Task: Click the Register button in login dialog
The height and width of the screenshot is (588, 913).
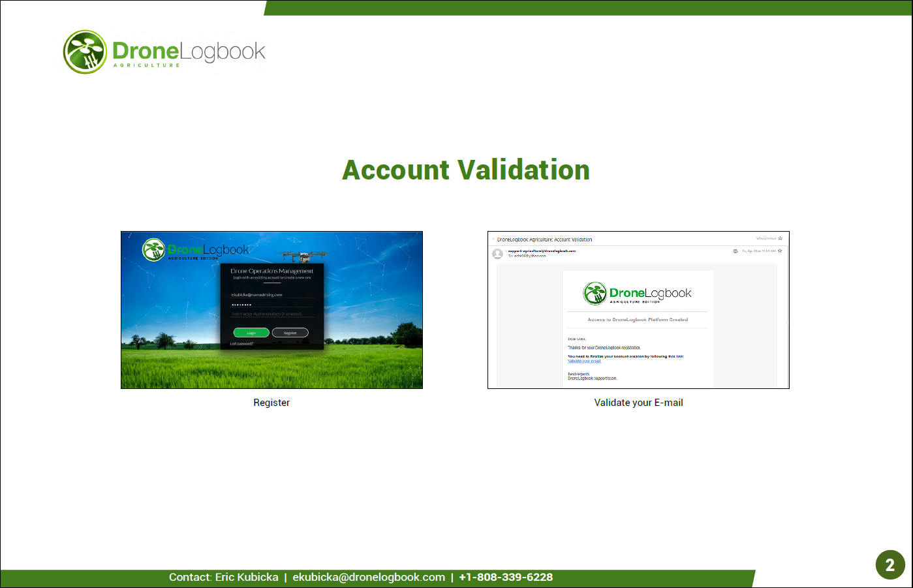Action: pyautogui.click(x=290, y=333)
